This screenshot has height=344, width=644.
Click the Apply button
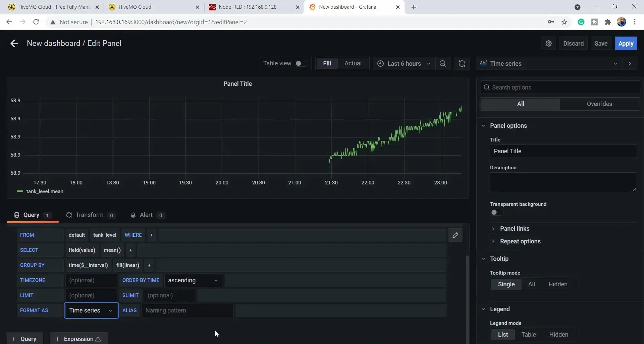coord(626,44)
